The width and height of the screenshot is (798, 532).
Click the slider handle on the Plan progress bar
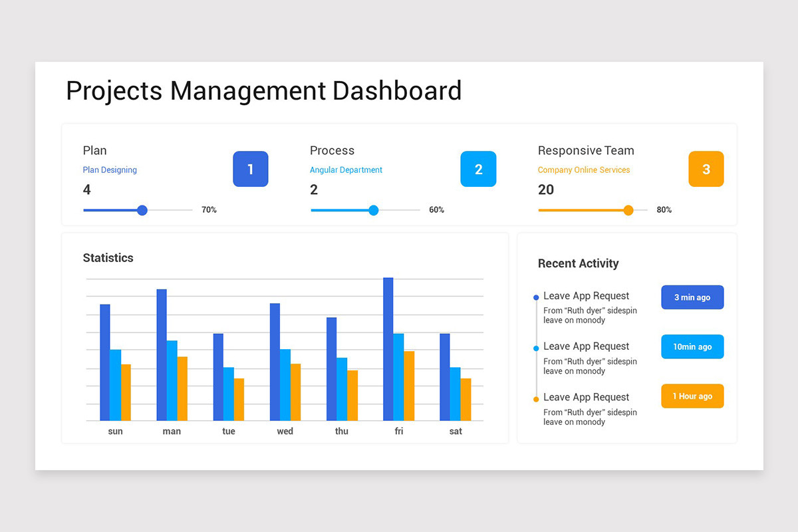142,210
